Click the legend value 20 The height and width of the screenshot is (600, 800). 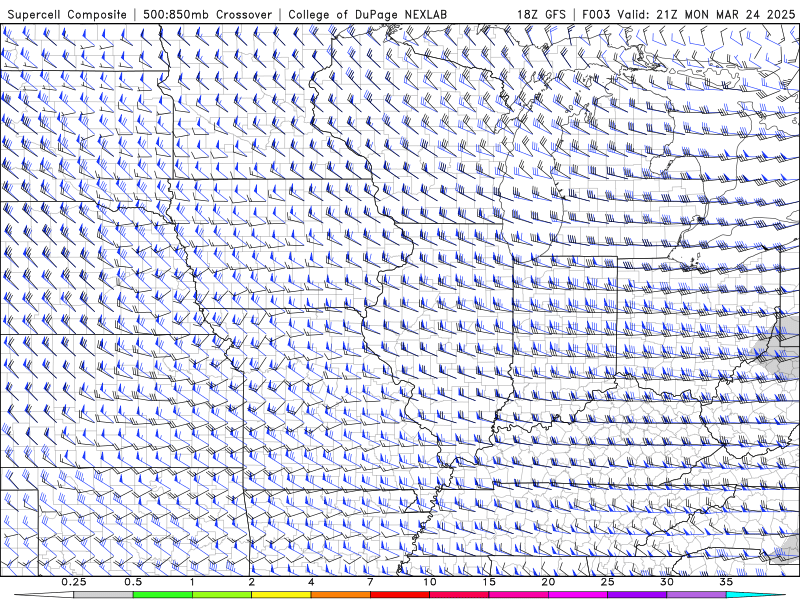[548, 582]
